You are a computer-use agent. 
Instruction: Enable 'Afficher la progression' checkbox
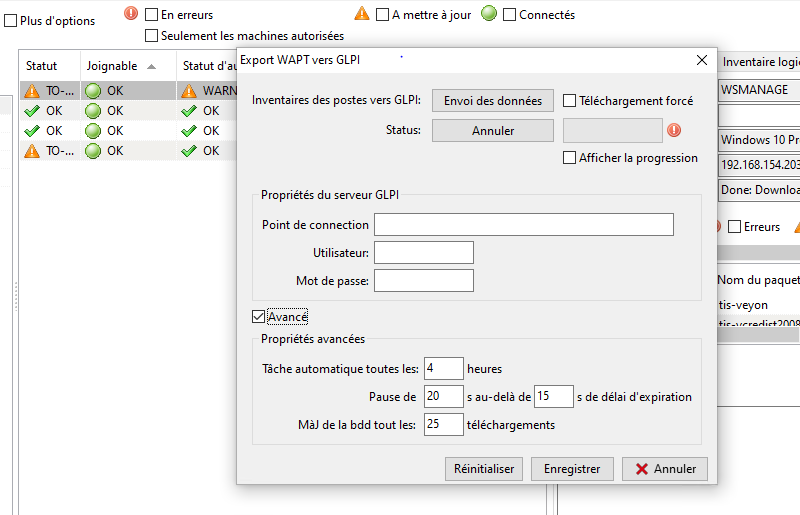pos(569,158)
